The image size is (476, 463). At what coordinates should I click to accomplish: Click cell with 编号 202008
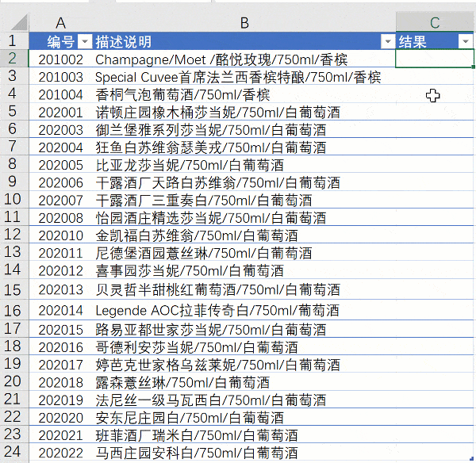coord(61,217)
